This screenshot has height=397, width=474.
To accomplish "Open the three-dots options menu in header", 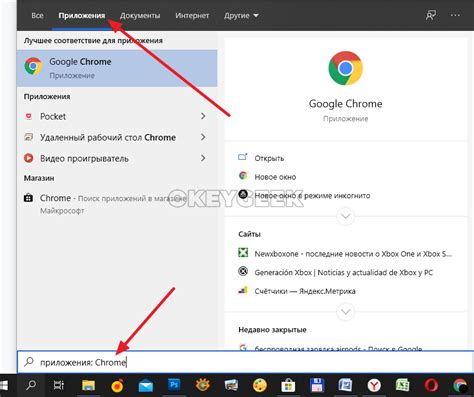I will [x=455, y=15].
